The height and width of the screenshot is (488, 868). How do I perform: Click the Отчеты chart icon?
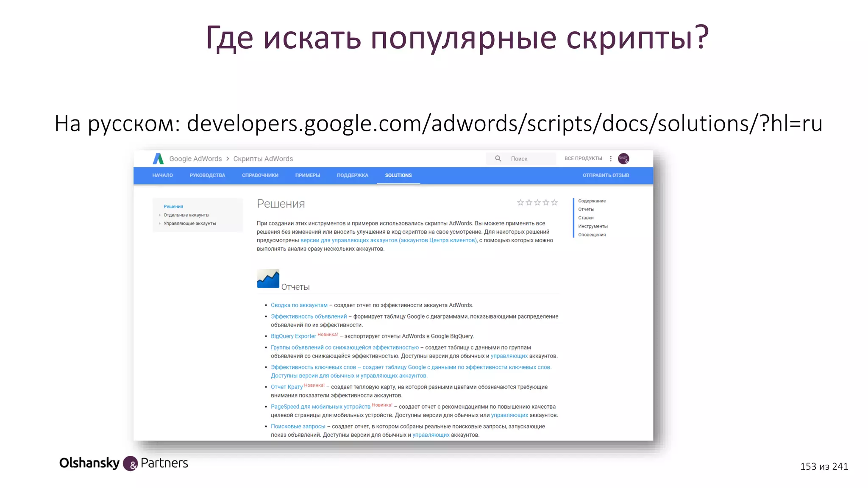click(268, 279)
